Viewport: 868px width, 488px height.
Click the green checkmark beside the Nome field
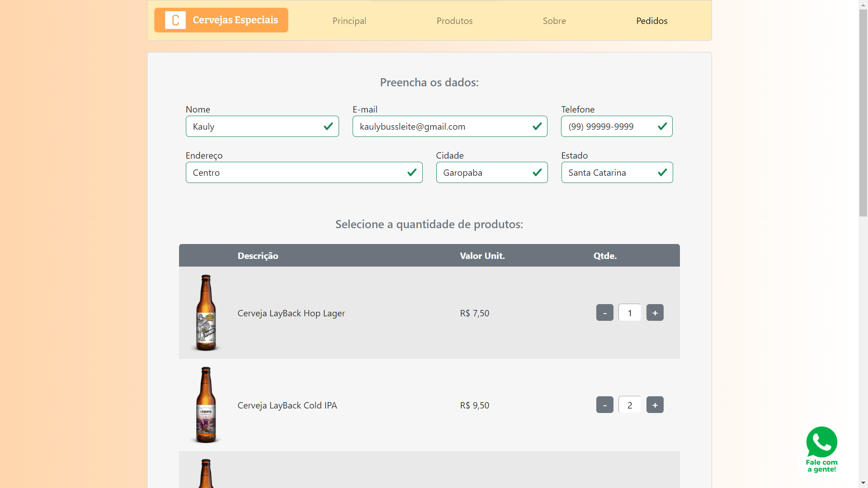pos(328,127)
